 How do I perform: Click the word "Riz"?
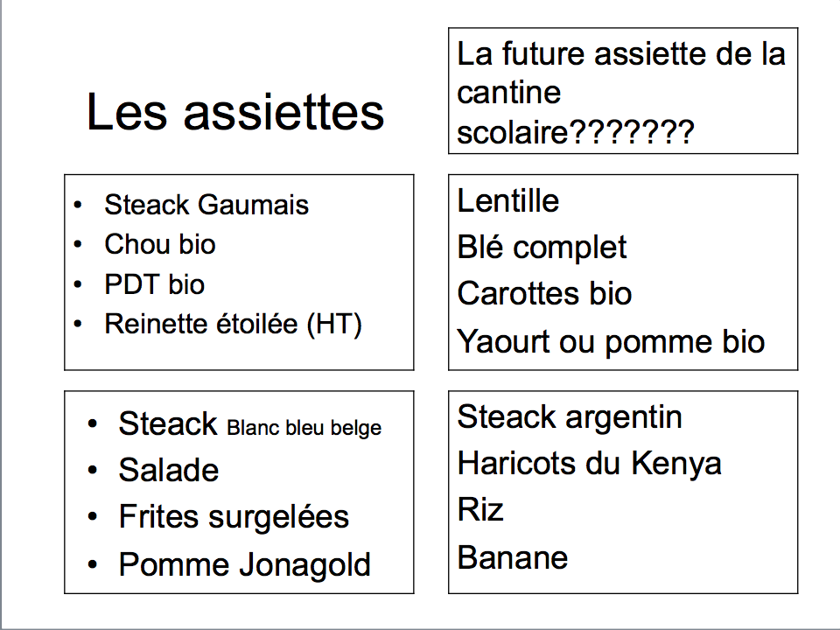(480, 509)
